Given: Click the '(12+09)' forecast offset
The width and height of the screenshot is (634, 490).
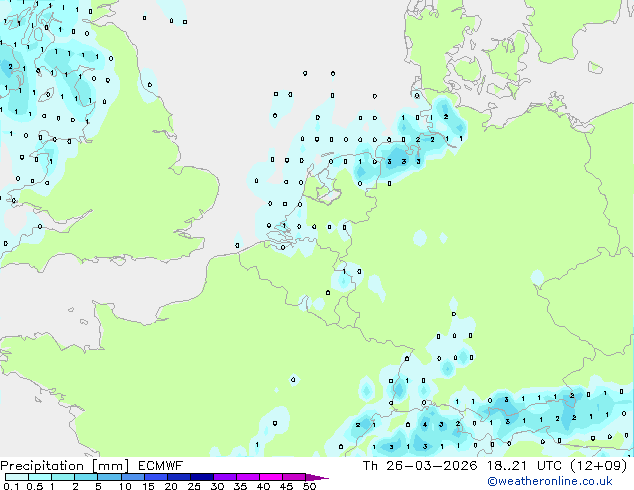Looking at the screenshot, I should click(x=599, y=466).
